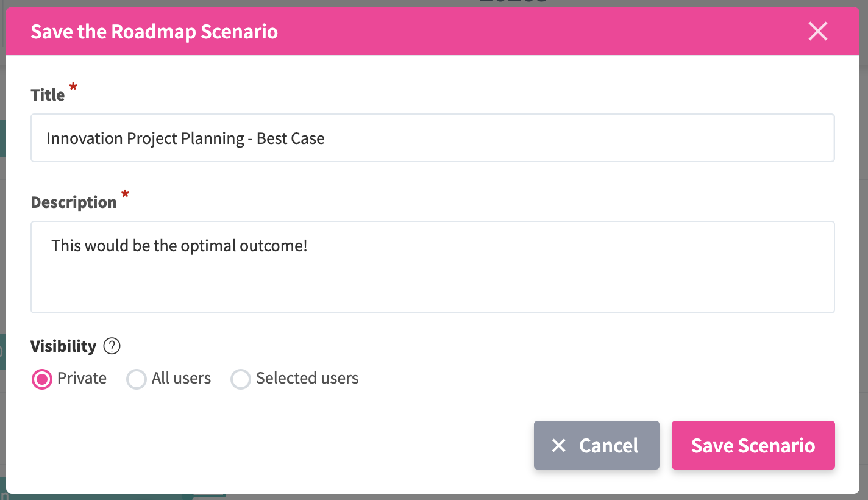Click the 'Private' label text
Image resolution: width=868 pixels, height=500 pixels.
point(82,378)
